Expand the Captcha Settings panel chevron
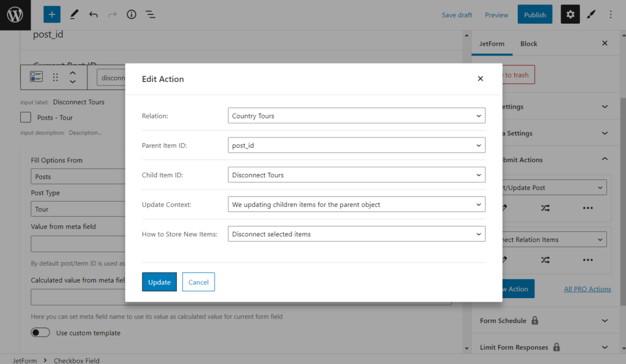The width and height of the screenshot is (626, 364). click(605, 133)
